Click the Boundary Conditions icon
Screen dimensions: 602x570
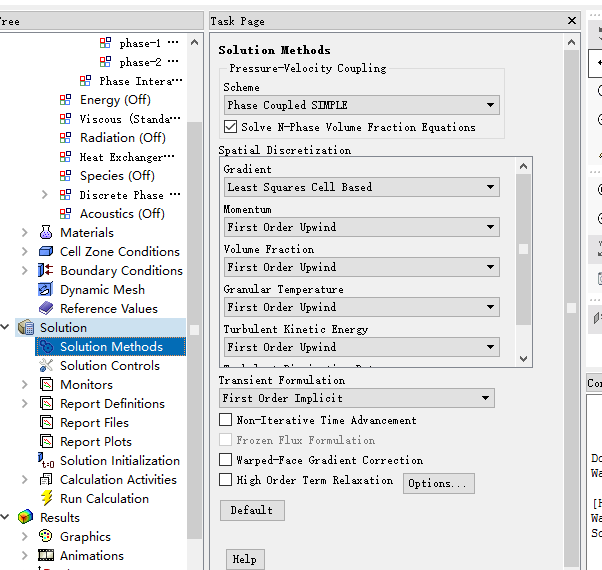46,271
